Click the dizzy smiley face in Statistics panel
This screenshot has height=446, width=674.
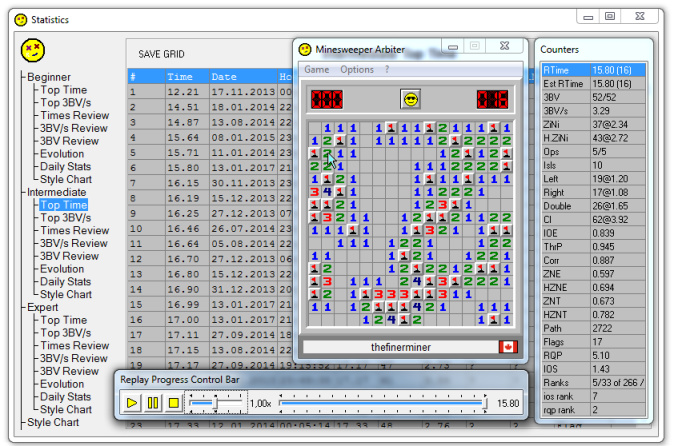[x=33, y=50]
